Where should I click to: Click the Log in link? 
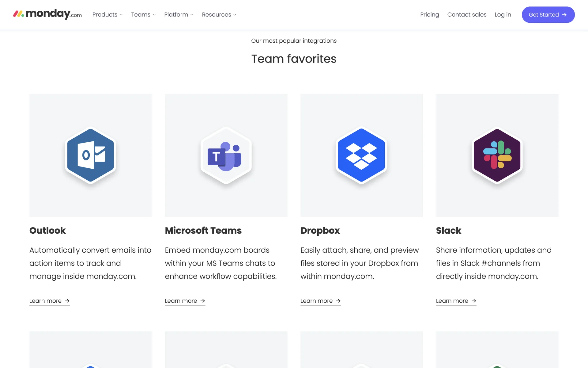coord(503,15)
